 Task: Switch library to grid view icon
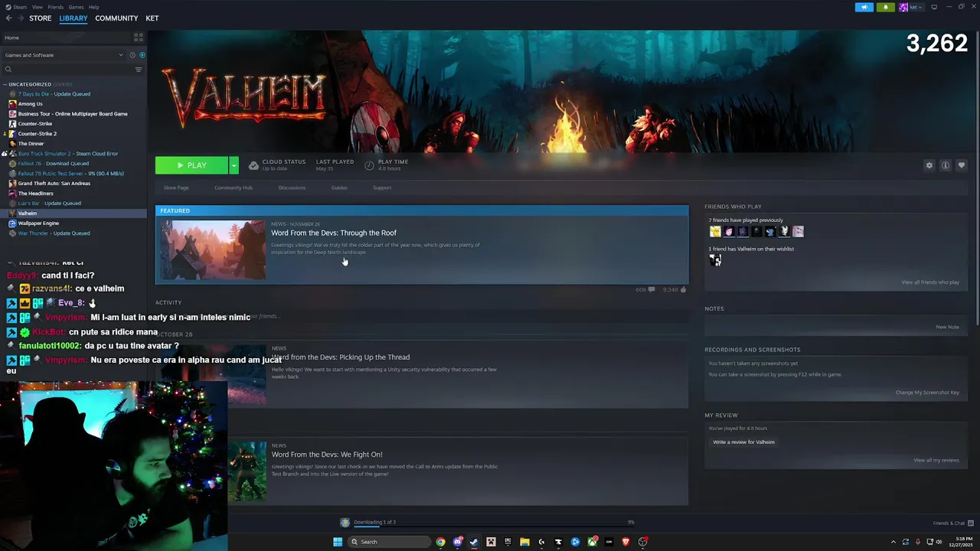[139, 37]
